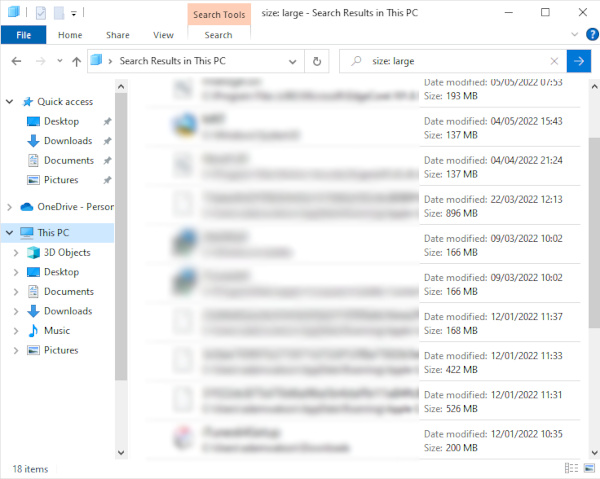This screenshot has width=600, height=479.
Task: Run the search with arrow button
Action: click(579, 61)
